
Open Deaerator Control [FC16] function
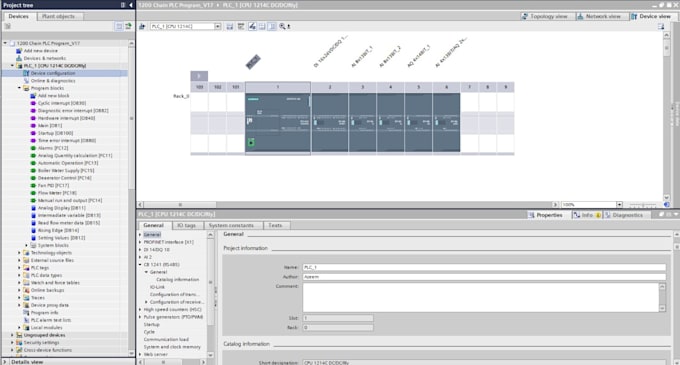click(64, 178)
